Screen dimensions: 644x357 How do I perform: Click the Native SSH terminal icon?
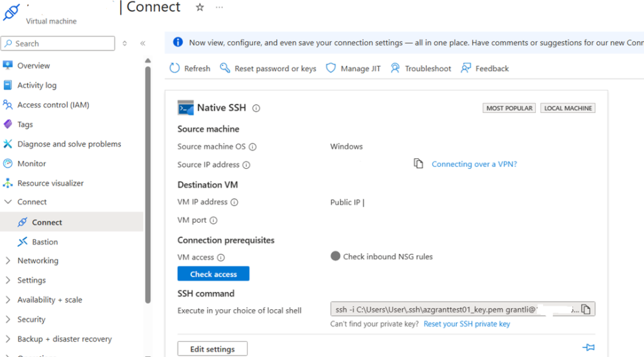click(x=185, y=107)
